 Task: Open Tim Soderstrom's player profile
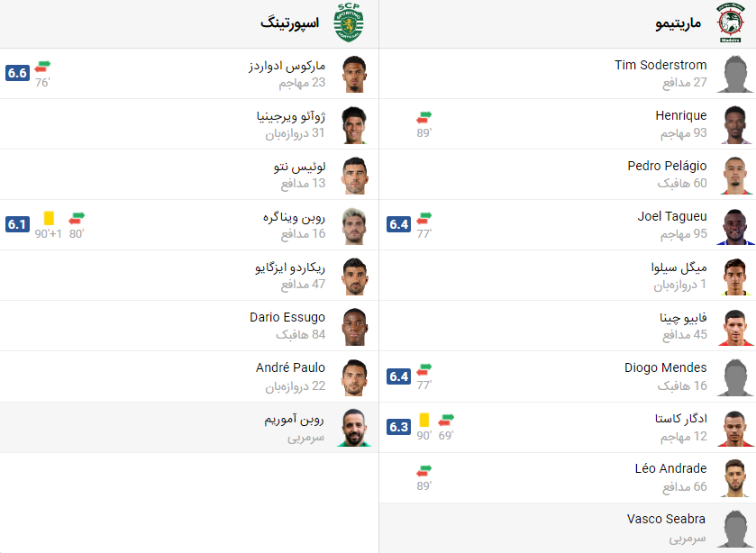point(660,65)
